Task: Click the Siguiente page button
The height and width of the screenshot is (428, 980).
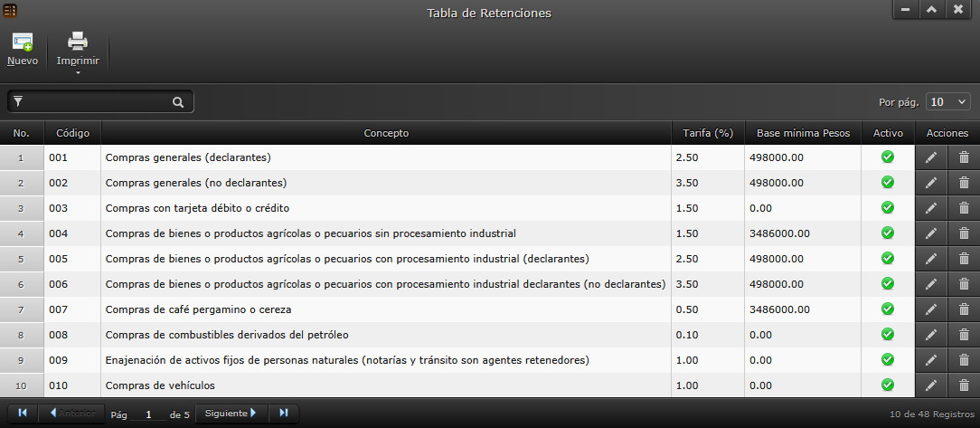Action: pyautogui.click(x=231, y=414)
